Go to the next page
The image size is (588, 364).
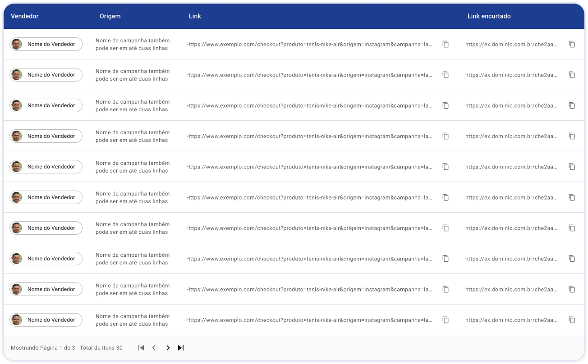(x=168, y=348)
